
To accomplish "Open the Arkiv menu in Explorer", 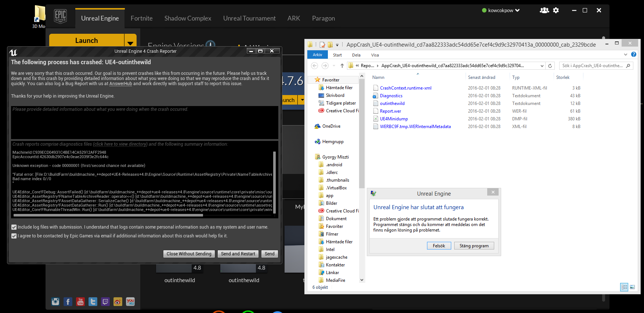I will [x=317, y=55].
